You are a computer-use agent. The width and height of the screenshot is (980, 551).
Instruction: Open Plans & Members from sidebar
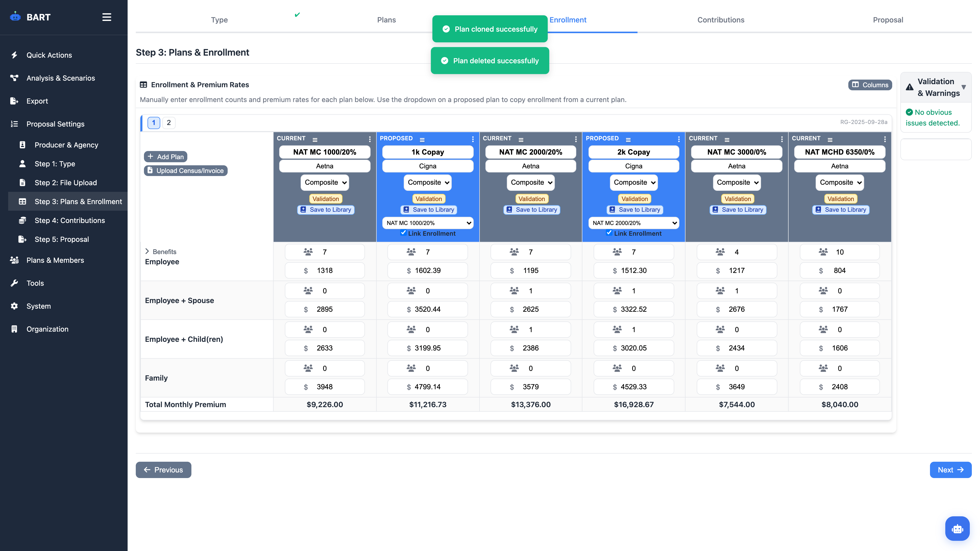pos(55,260)
